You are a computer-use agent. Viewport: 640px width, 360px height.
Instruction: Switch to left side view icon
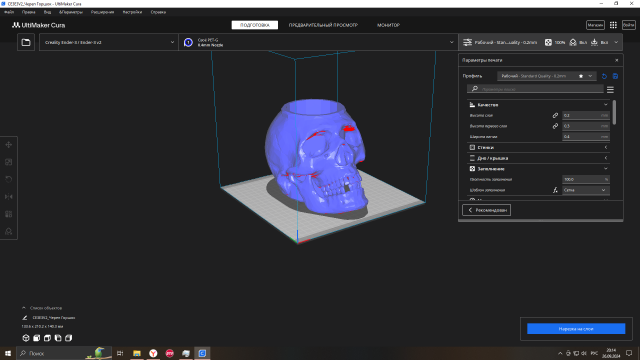pos(58,338)
